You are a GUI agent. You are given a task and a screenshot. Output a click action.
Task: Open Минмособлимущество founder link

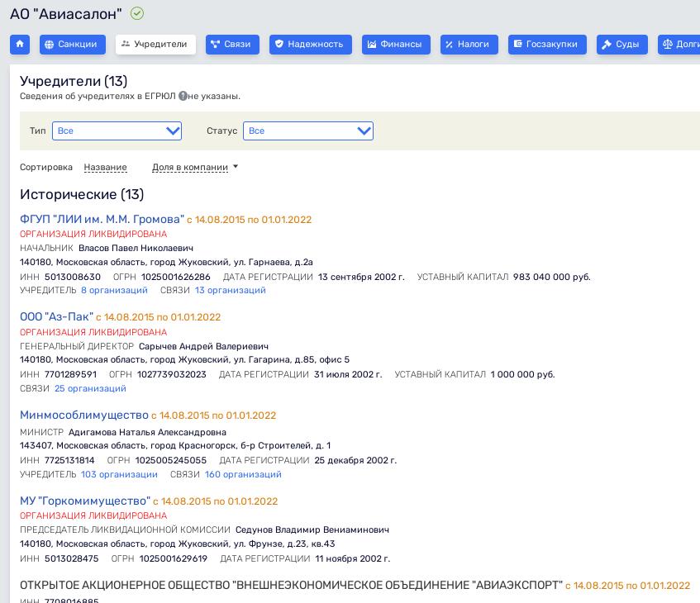click(84, 415)
